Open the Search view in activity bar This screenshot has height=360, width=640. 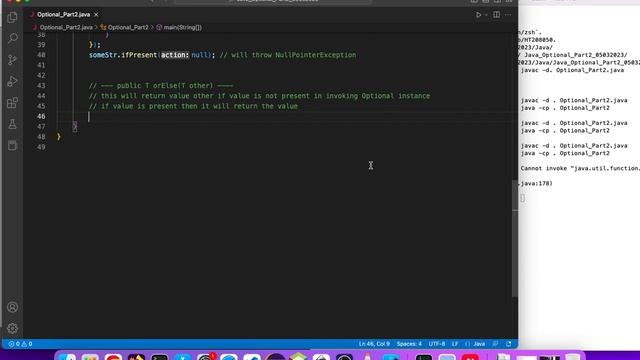[12, 38]
